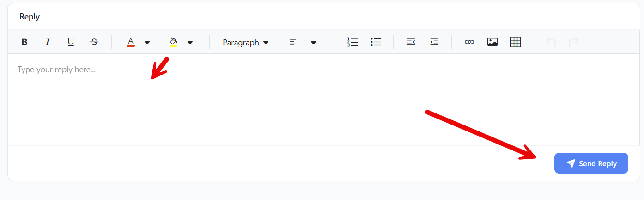Apply strikethrough to text
This screenshot has height=200, width=644.
point(94,42)
